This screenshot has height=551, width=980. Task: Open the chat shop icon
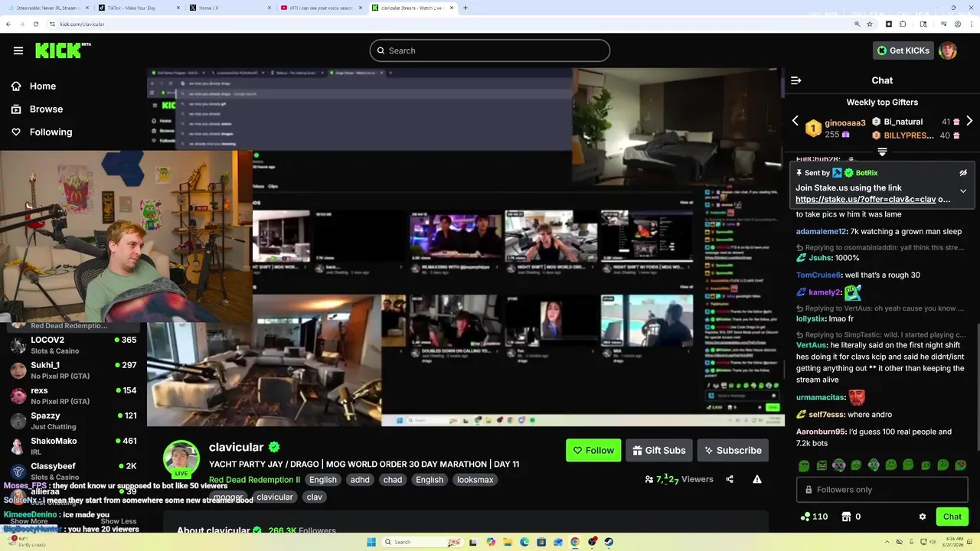click(847, 517)
